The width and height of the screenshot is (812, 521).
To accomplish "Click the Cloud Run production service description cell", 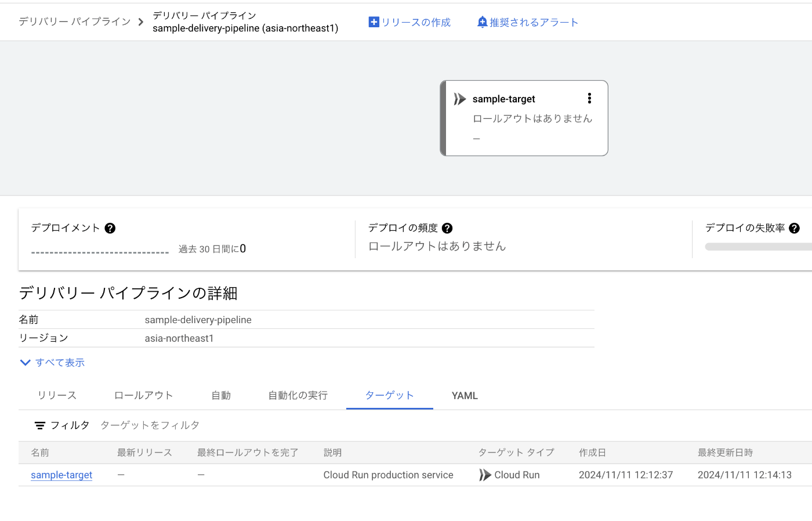I will 389,475.
